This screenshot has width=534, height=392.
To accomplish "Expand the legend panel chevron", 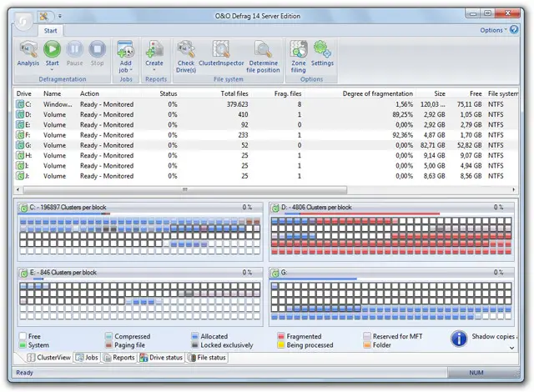I will point(511,348).
